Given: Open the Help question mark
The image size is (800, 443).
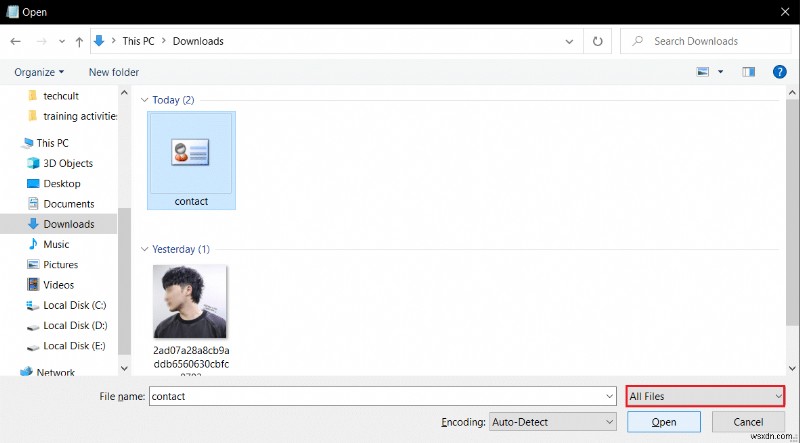Looking at the screenshot, I should 780,72.
